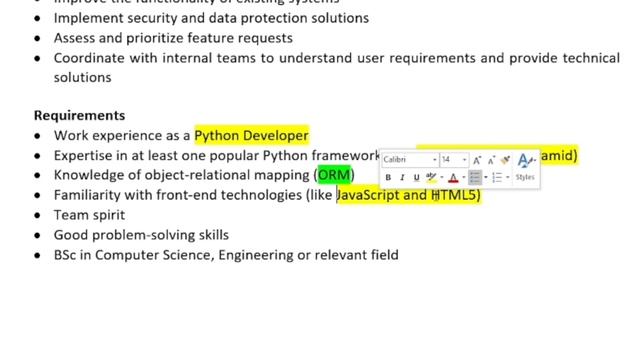Click the Familiarity with front-end technologies text

(x=193, y=195)
